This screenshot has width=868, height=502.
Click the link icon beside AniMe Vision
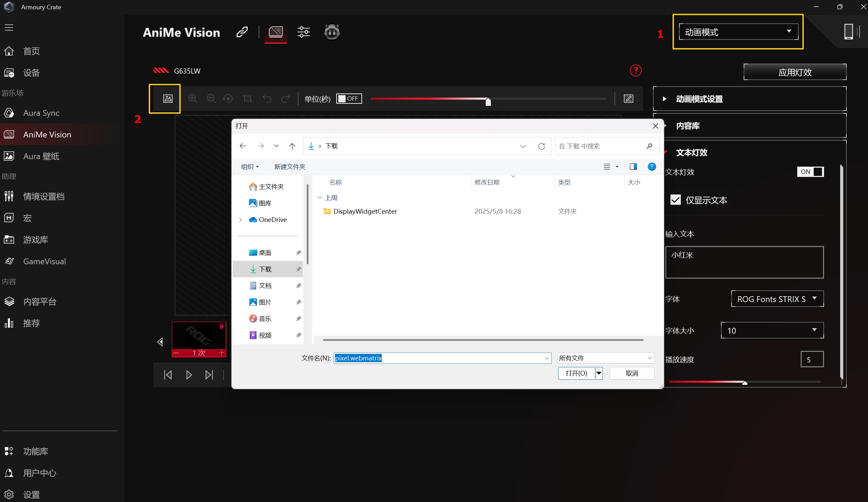pyautogui.click(x=242, y=32)
